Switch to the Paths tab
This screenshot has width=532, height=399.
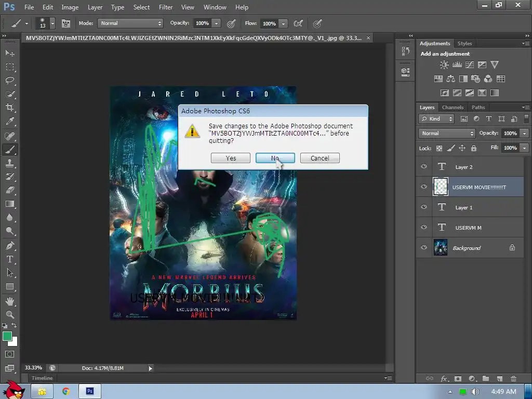click(478, 107)
